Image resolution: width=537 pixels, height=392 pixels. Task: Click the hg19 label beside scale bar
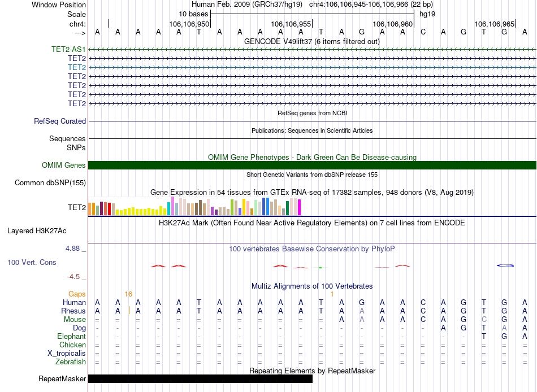tap(427, 14)
